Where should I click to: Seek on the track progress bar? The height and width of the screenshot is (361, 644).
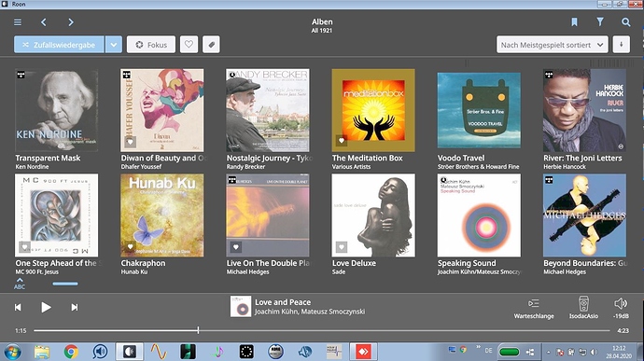322,330
